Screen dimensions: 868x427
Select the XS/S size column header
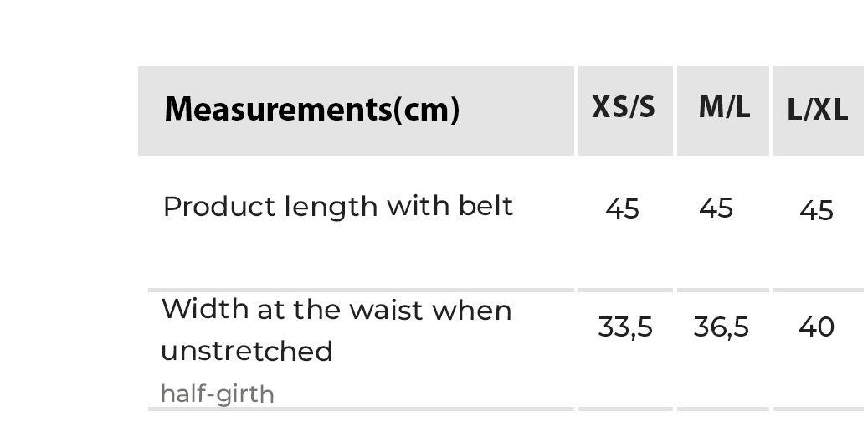pos(624,107)
